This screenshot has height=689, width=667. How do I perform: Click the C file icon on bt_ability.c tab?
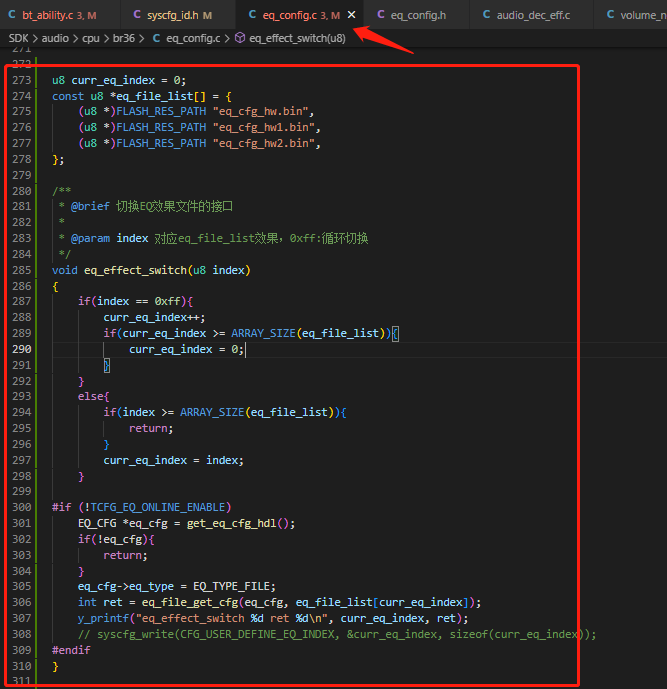[12, 15]
